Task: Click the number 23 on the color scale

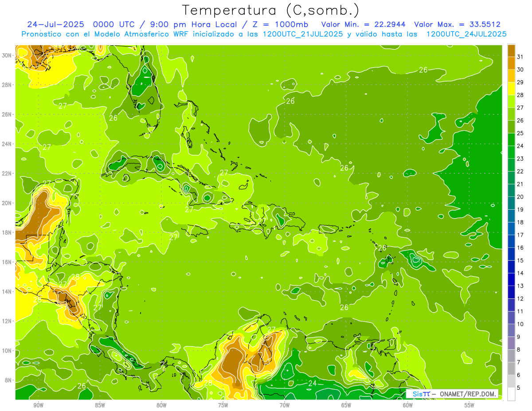Action: pyautogui.click(x=521, y=159)
